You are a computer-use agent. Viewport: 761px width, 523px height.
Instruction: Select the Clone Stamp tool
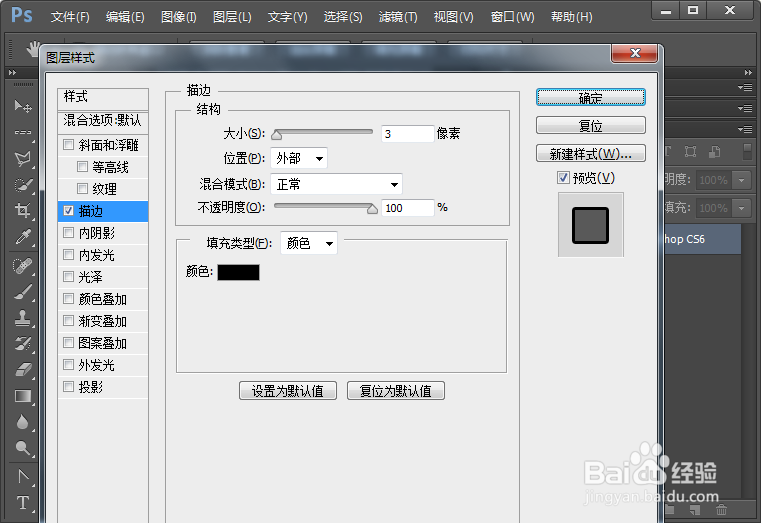(x=22, y=318)
